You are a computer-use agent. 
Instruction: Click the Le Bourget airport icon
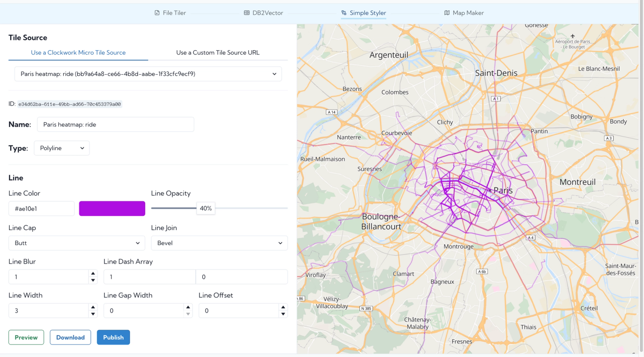click(573, 36)
